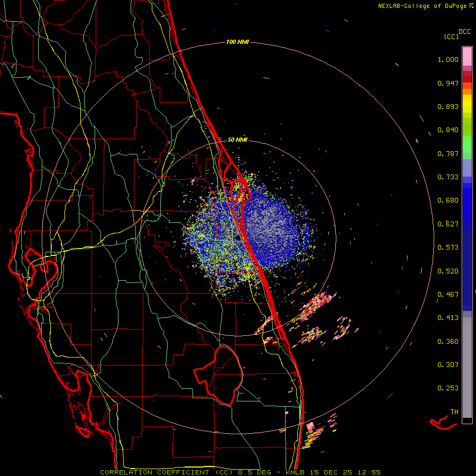Click the 0.520 scale value
This screenshot has height=476, width=476.
pyautogui.click(x=448, y=271)
